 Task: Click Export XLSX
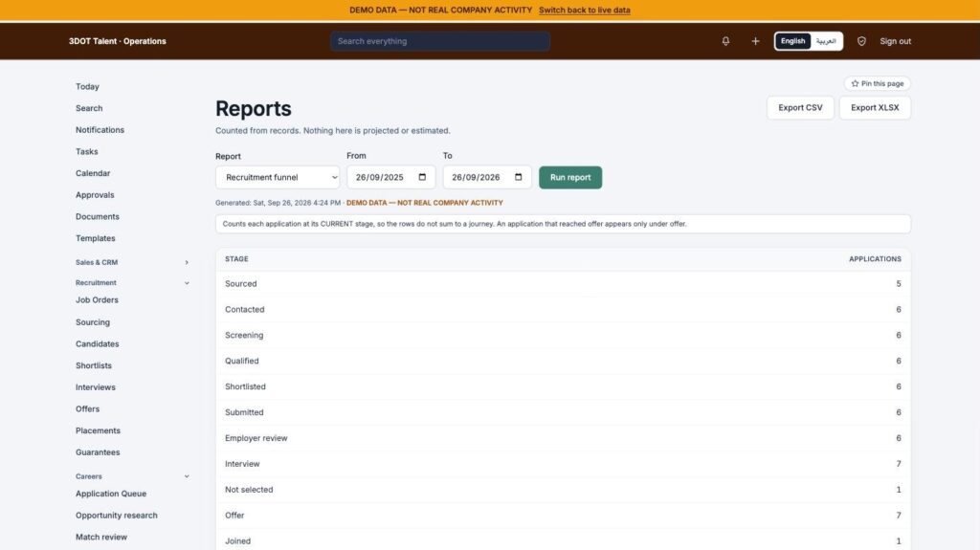point(875,107)
